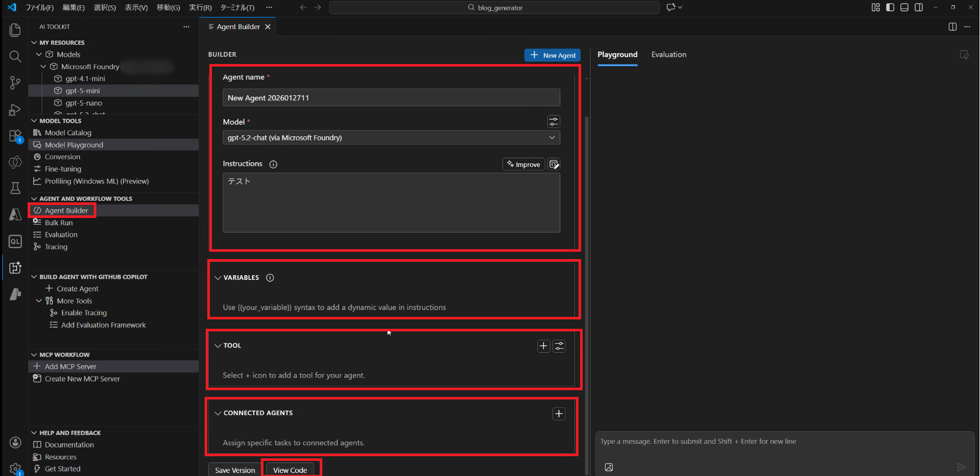Select Tracing under Agent and Workflow Tools
This screenshot has height=476, width=980.
click(55, 246)
